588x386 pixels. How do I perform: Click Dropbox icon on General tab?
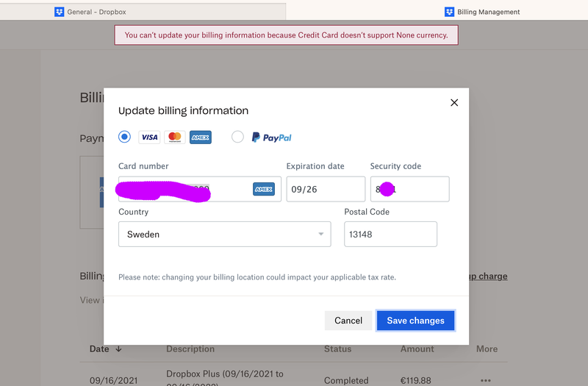click(60, 12)
